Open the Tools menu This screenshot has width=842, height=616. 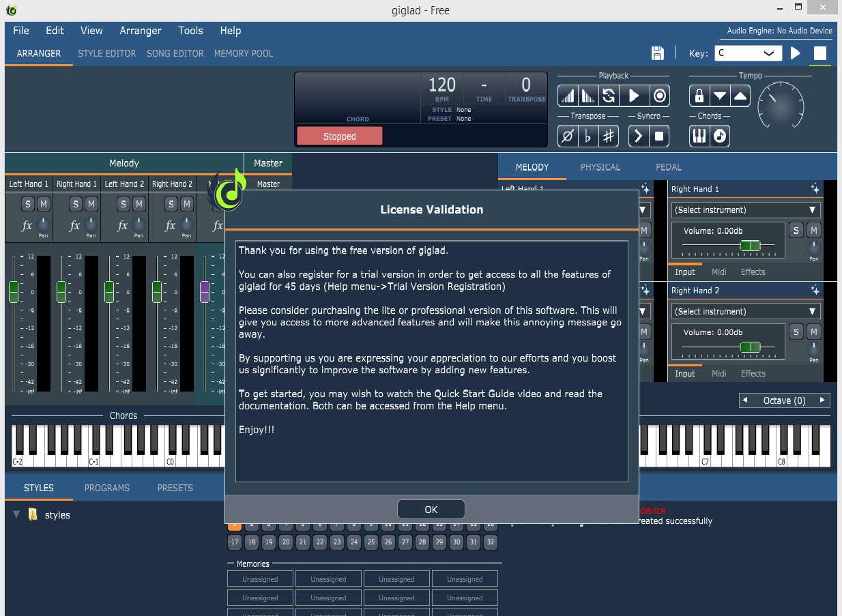point(190,31)
